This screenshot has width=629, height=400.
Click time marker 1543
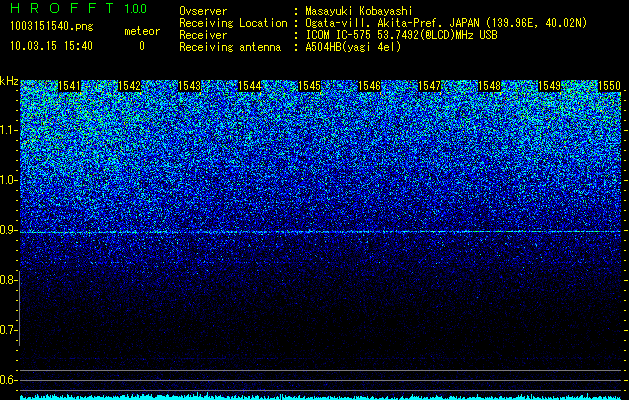189,86
